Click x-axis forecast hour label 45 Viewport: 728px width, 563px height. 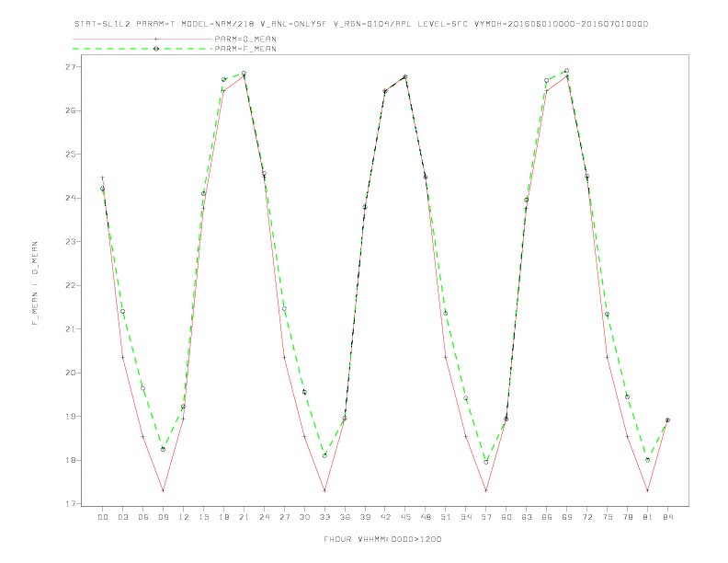(x=405, y=517)
